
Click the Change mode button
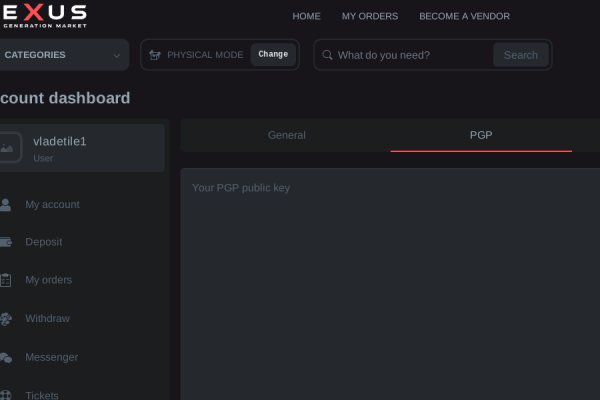(273, 54)
